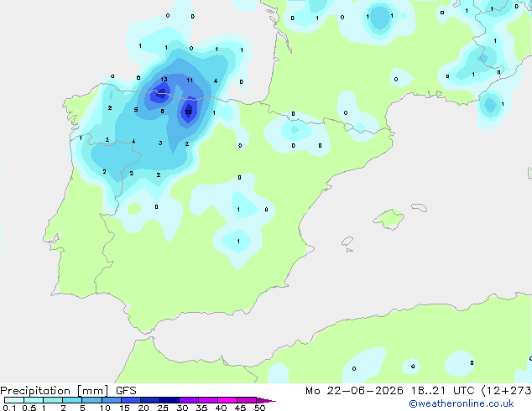Click the '45' legend label
532x411 pixels.
(x=240, y=408)
